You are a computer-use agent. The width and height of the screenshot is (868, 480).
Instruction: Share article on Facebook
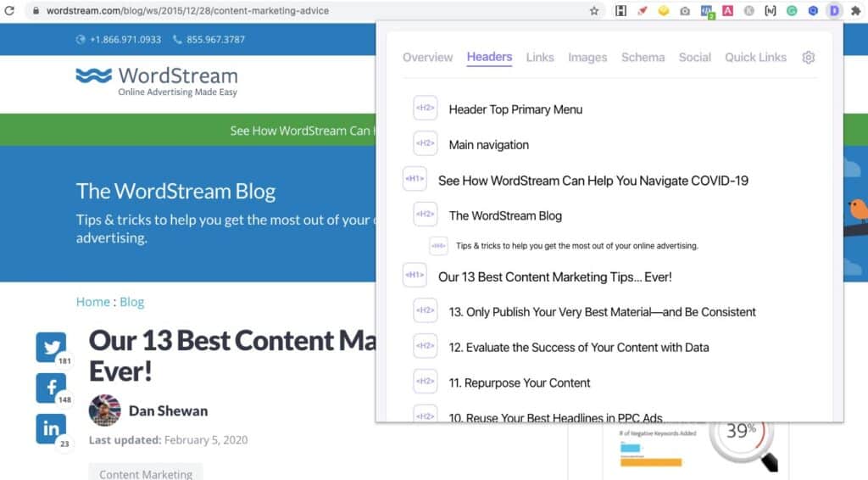[51, 388]
